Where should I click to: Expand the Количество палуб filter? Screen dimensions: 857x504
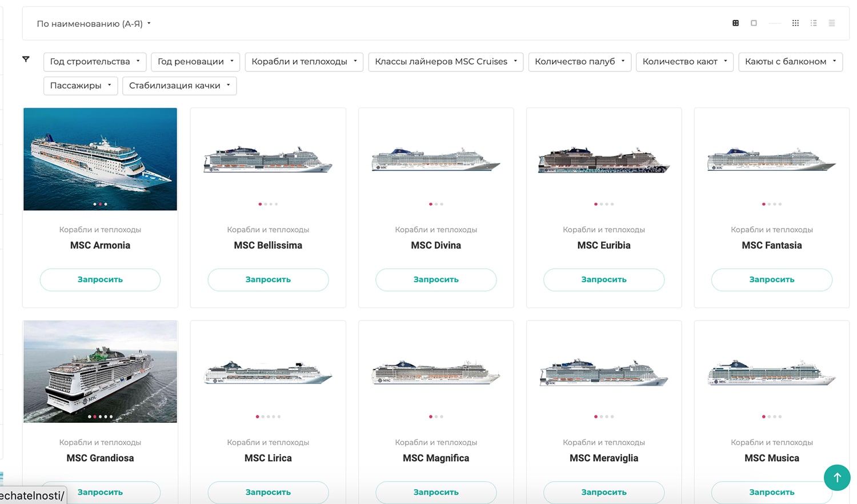pos(580,62)
